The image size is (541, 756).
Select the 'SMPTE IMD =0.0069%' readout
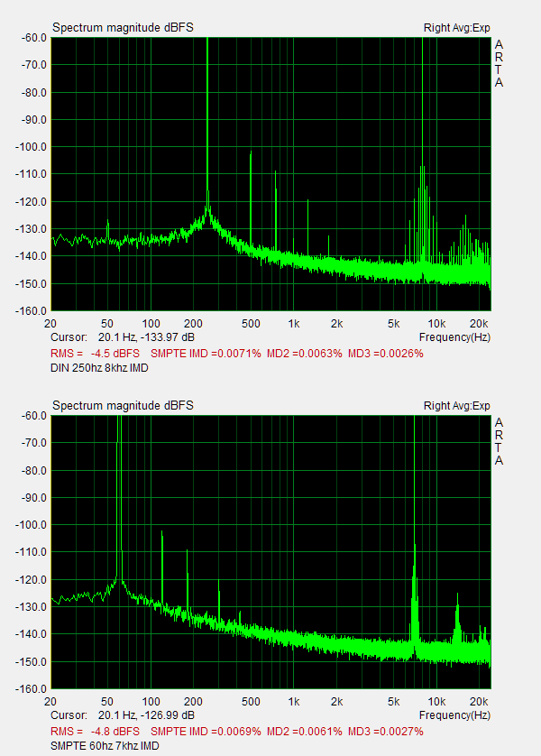(206, 732)
